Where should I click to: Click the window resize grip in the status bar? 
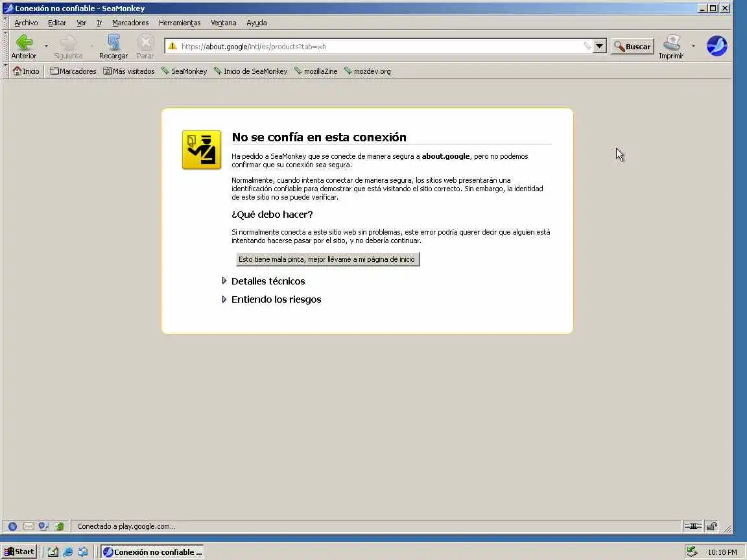(728, 528)
